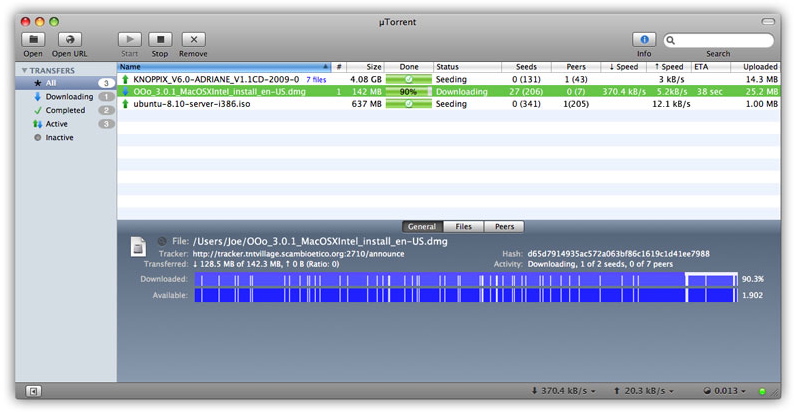Remove the selected torrent with X icon

pyautogui.click(x=193, y=39)
